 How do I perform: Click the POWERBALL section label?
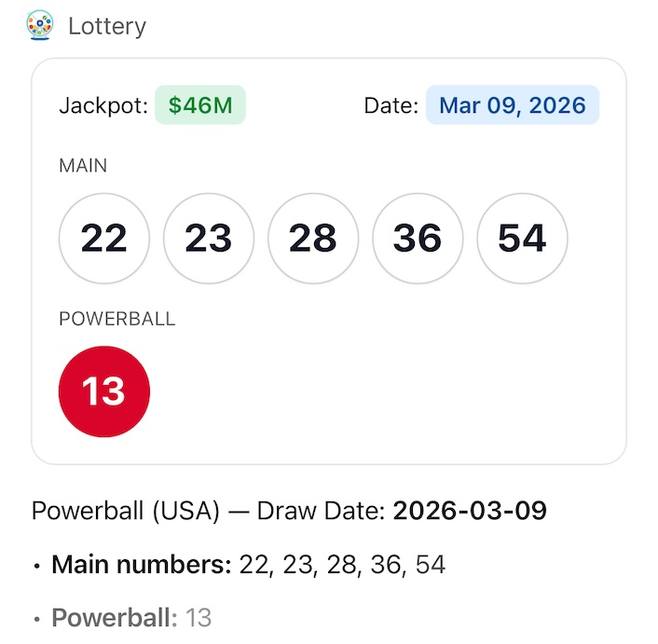tap(117, 319)
